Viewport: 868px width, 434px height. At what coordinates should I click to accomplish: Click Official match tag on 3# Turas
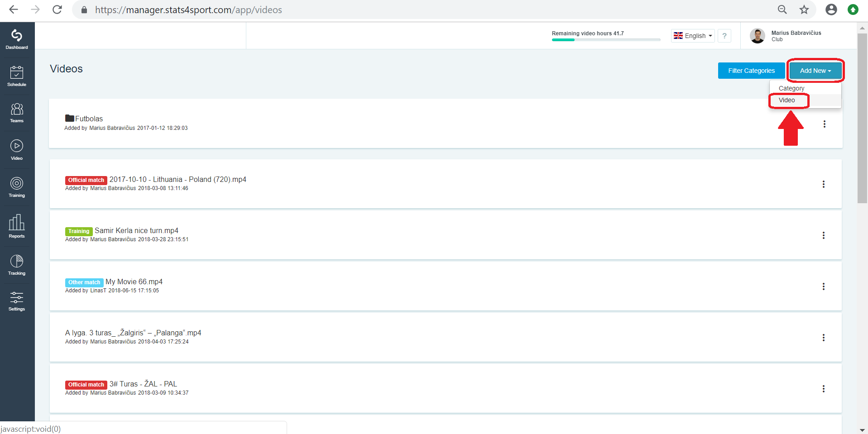pyautogui.click(x=86, y=385)
